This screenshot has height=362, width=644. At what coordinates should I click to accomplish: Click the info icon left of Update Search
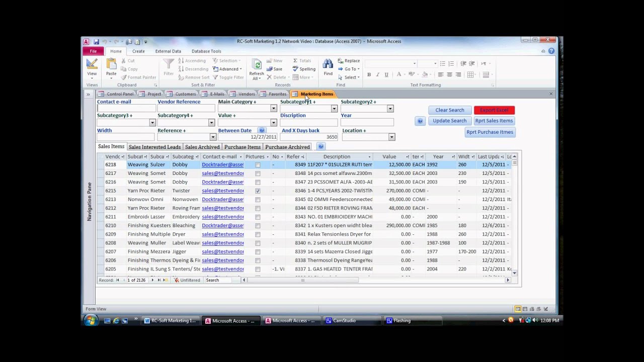coord(420,121)
